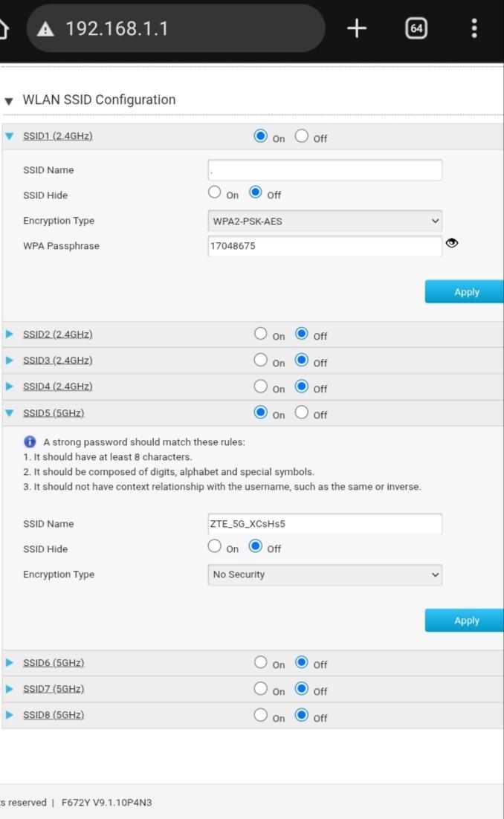Tap the not-secure warning icon
Screen dimensions: 504x819
click(x=46, y=29)
